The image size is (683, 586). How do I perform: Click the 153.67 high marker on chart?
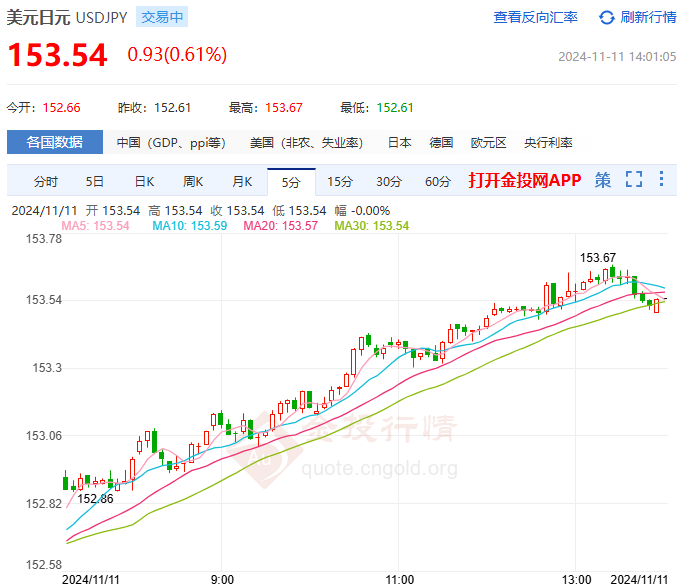pos(598,258)
